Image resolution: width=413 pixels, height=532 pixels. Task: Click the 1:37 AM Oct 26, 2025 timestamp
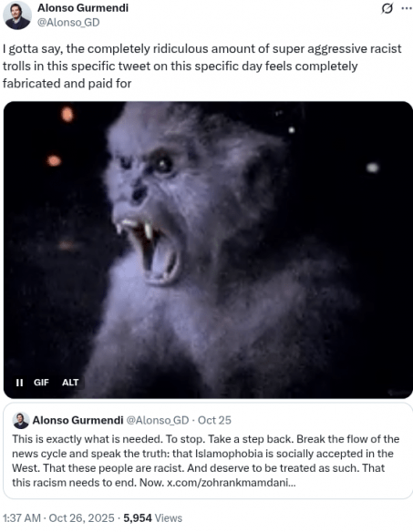(x=58, y=518)
